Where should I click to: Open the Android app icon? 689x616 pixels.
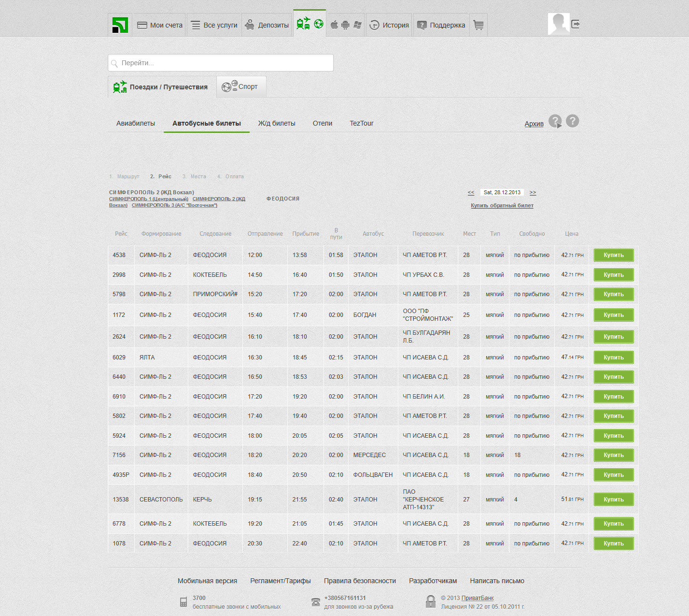(345, 25)
